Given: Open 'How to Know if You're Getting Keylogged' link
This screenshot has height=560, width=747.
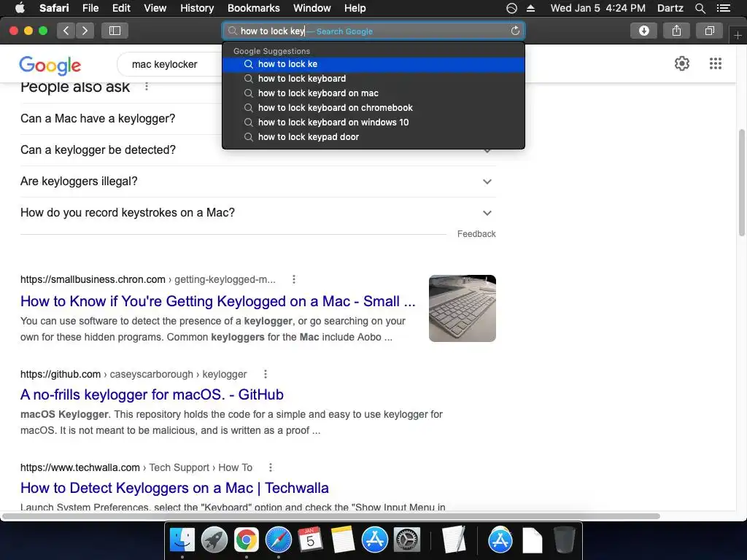Looking at the screenshot, I should (x=217, y=301).
